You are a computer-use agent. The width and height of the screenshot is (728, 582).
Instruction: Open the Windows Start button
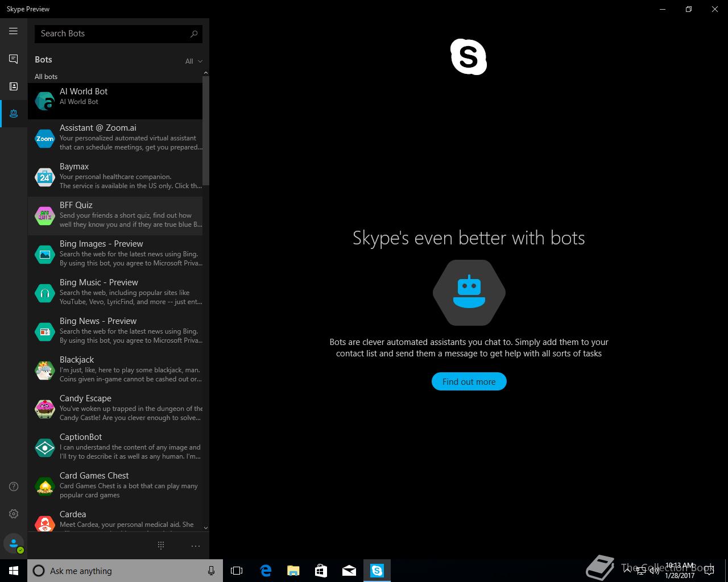[14, 571]
